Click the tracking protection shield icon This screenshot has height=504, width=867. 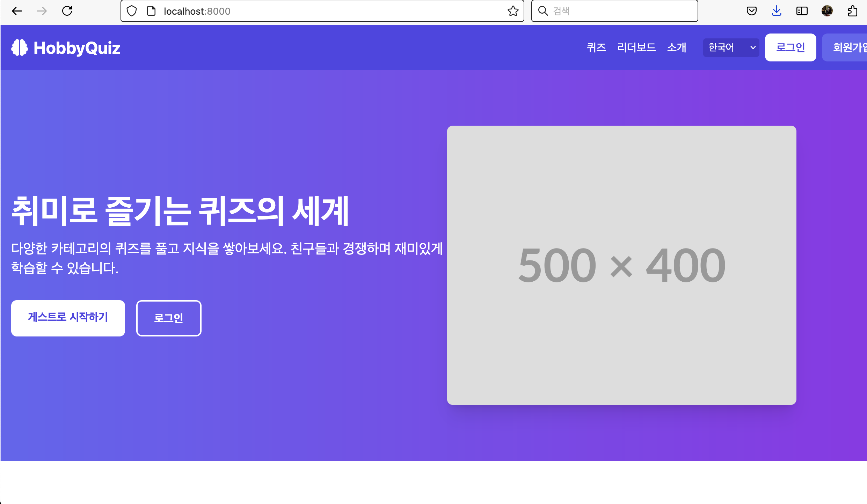[132, 11]
